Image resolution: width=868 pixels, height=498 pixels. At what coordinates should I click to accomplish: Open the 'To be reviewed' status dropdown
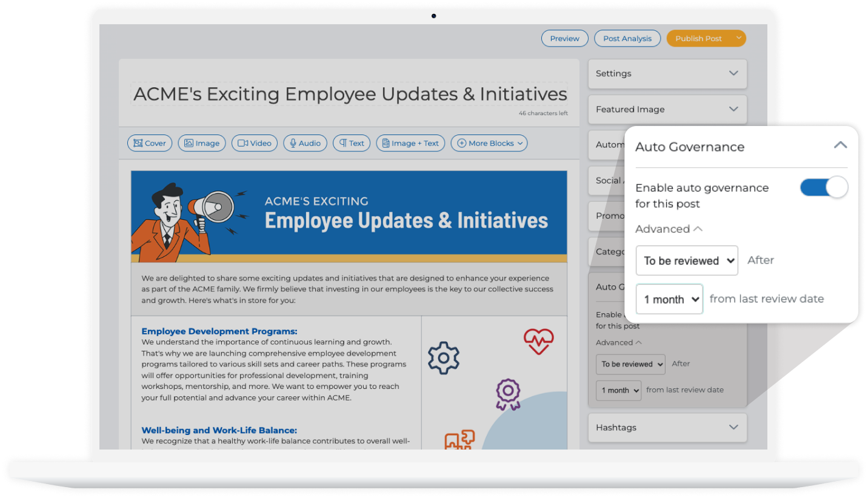click(x=687, y=261)
